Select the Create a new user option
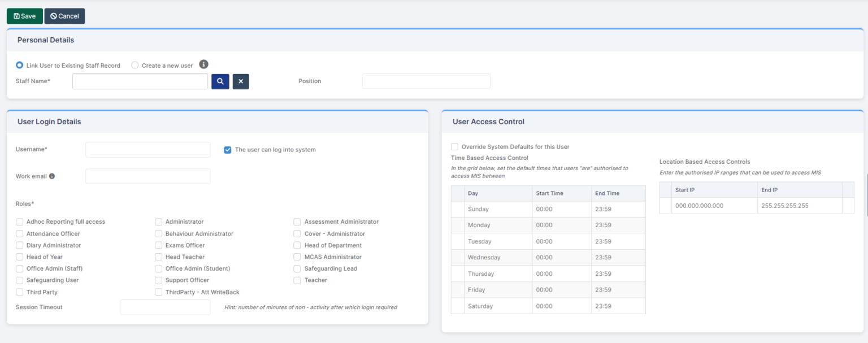Screen dimensions: 868x343 point(134,64)
